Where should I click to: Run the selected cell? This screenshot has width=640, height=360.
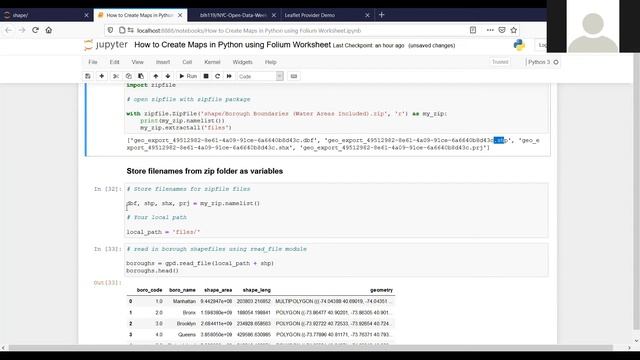click(x=188, y=76)
